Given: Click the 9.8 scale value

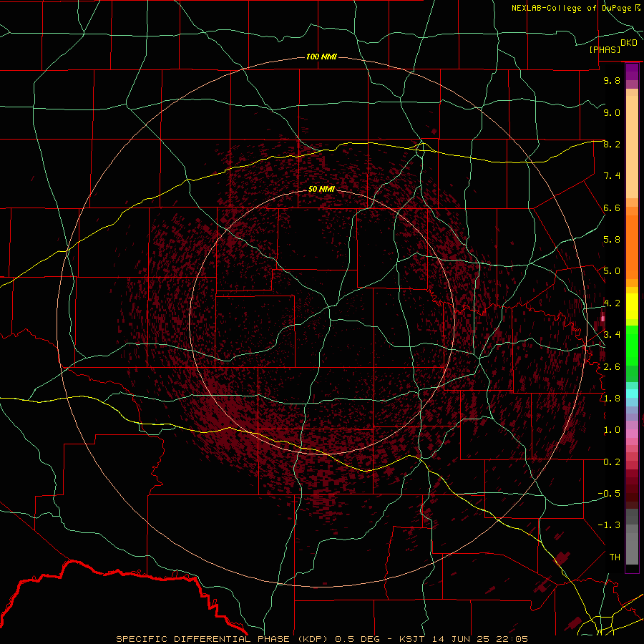Looking at the screenshot, I should [612, 80].
